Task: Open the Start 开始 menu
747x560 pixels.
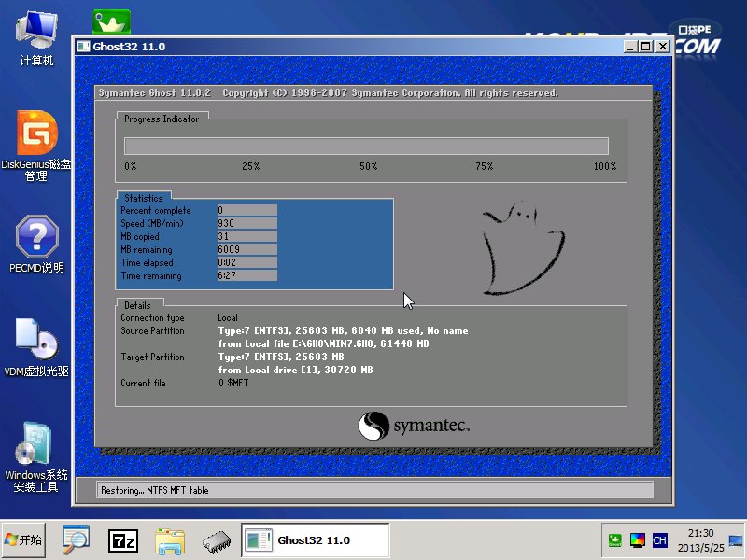Action: [x=22, y=539]
